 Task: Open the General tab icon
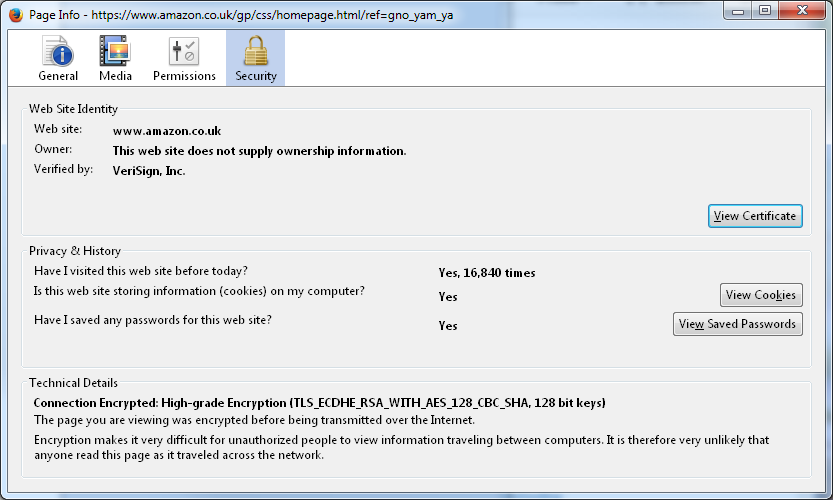pyautogui.click(x=58, y=58)
